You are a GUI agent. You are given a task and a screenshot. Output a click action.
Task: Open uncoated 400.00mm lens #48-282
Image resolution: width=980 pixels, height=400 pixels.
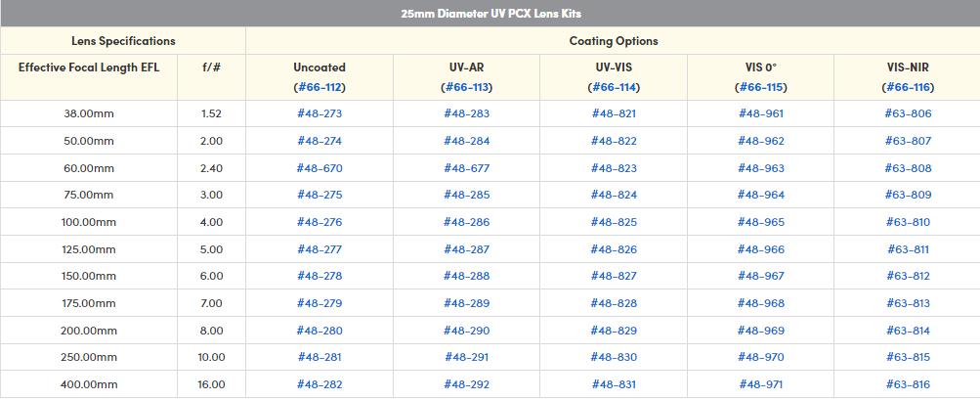pyautogui.click(x=320, y=384)
